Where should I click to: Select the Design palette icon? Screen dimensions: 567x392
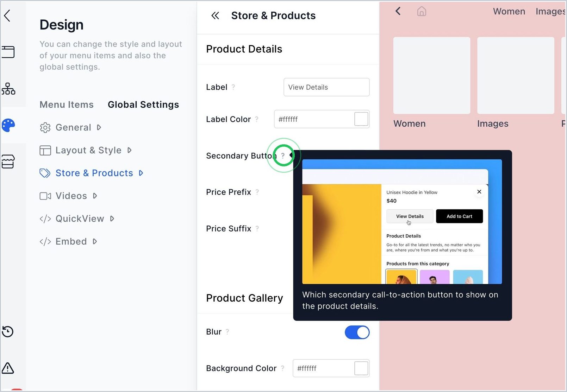click(8, 125)
